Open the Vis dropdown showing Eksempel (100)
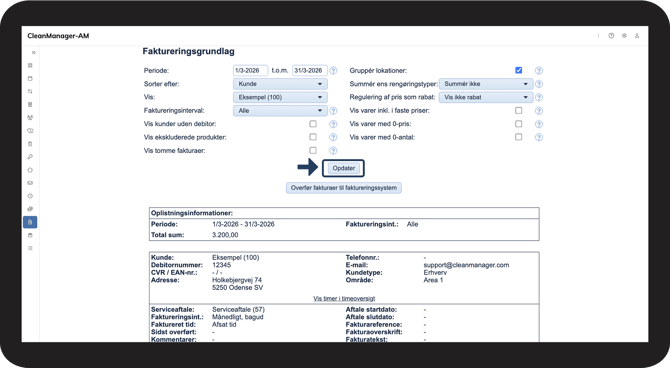The width and height of the screenshot is (670, 368). click(280, 97)
